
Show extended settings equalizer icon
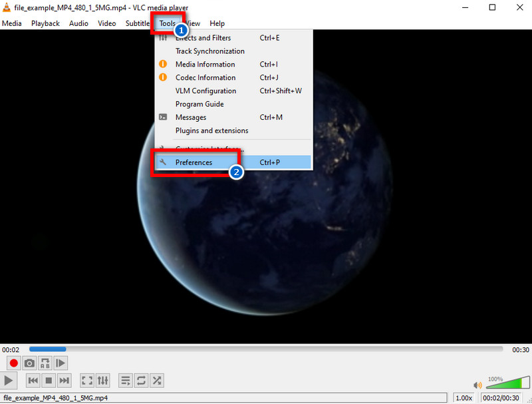click(x=103, y=381)
